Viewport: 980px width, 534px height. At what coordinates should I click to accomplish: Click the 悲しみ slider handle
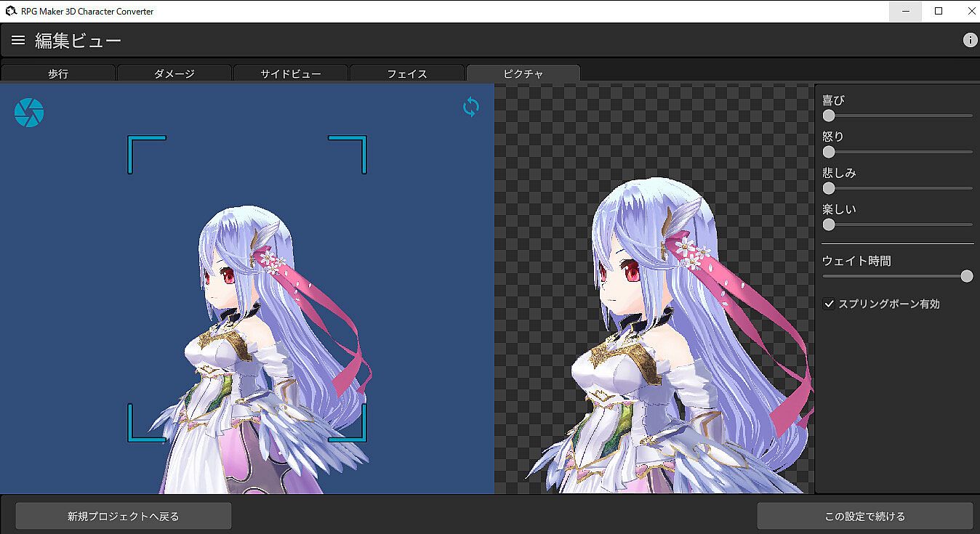[x=829, y=188]
